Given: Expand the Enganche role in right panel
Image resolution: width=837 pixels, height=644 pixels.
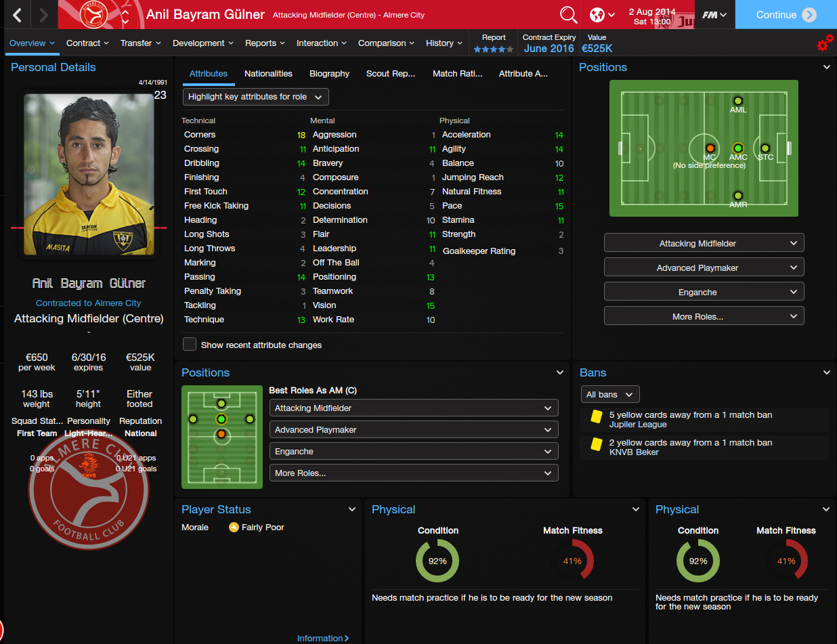Looking at the screenshot, I should click(x=704, y=292).
